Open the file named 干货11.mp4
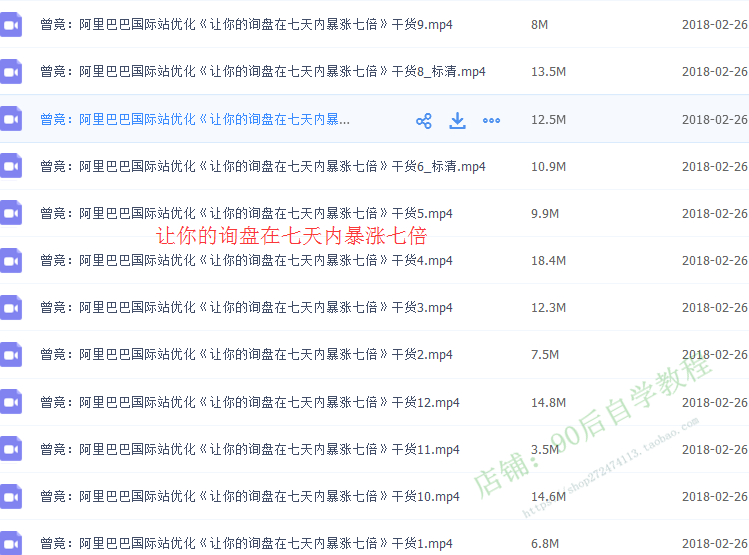Image resolution: width=749 pixels, height=555 pixels. 250,450
